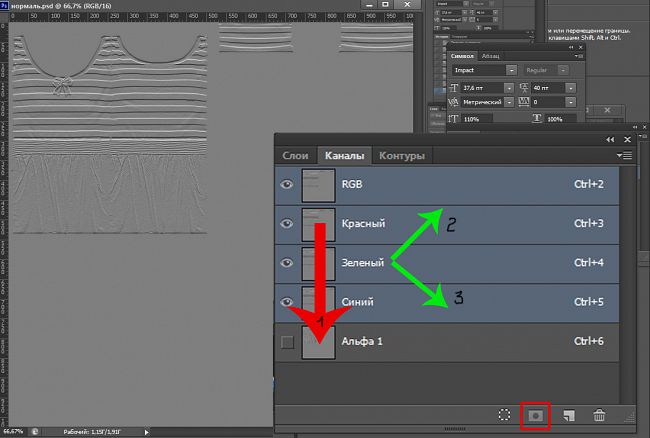Create a new channel with page icon
The height and width of the screenshot is (438, 650).
(567, 413)
